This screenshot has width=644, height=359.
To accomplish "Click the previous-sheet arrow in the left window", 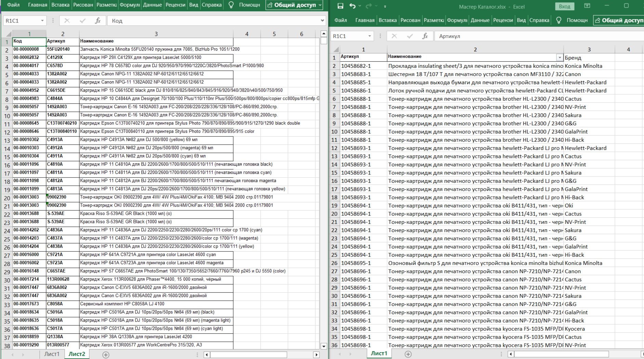I will [12, 355].
